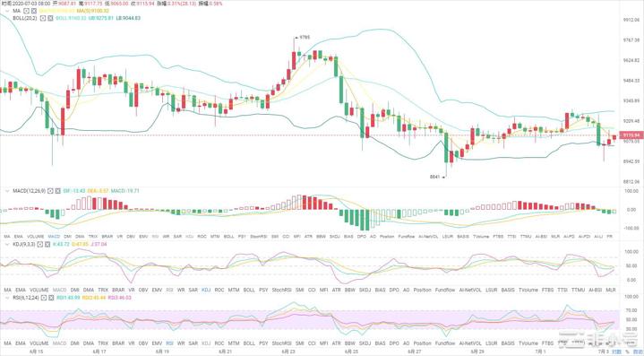Select BRAR tab under the MACD pane

[x=107, y=237]
